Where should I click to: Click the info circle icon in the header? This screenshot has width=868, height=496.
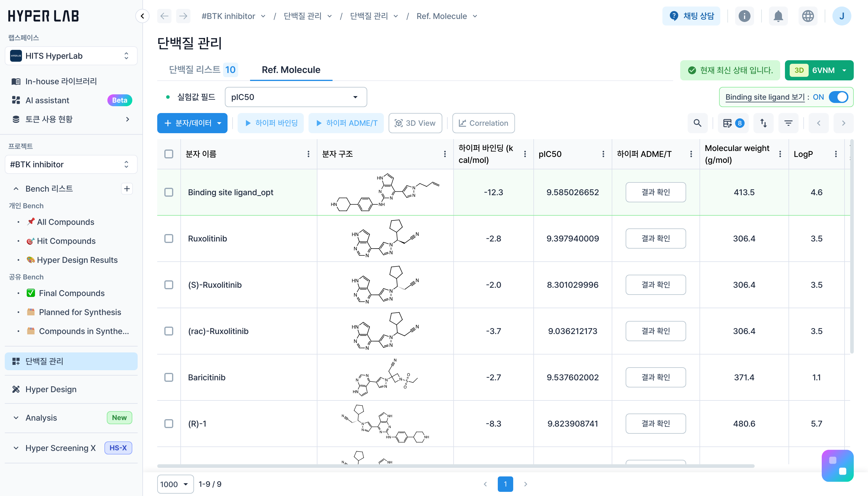[744, 16]
